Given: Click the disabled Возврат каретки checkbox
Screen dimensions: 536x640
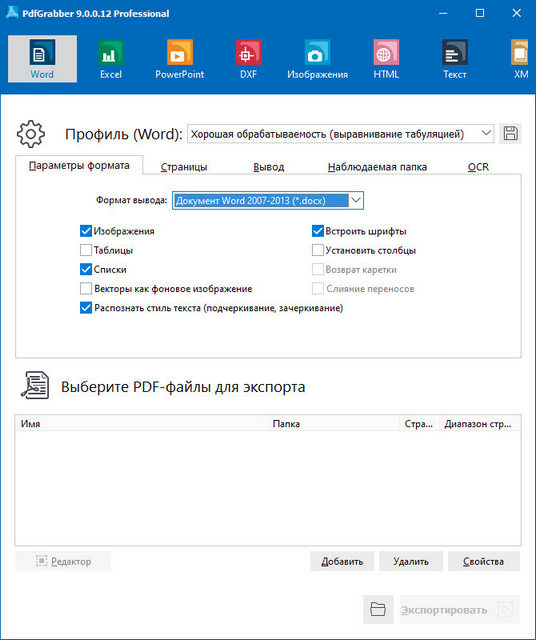Looking at the screenshot, I should [x=318, y=269].
